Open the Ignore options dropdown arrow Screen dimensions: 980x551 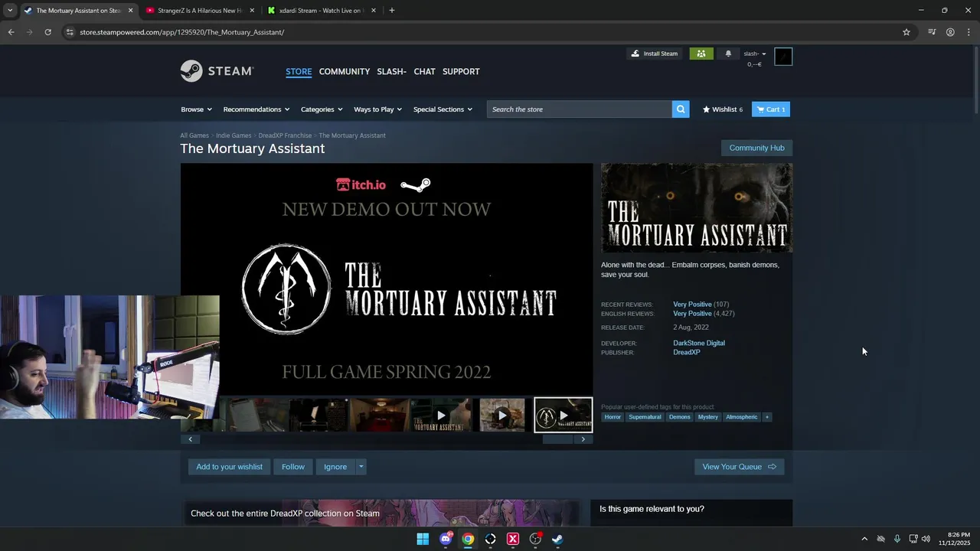[x=361, y=467]
